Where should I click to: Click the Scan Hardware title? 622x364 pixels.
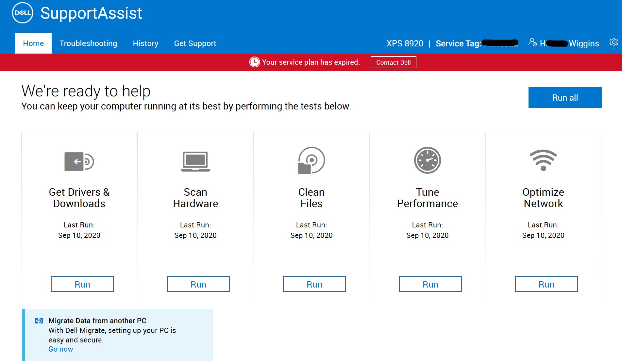pyautogui.click(x=195, y=198)
